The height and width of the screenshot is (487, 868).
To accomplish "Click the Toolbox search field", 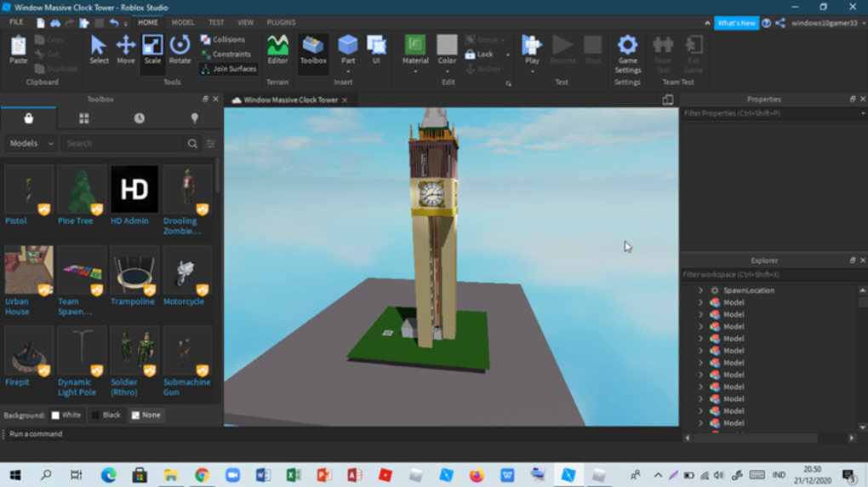I will click(x=123, y=144).
